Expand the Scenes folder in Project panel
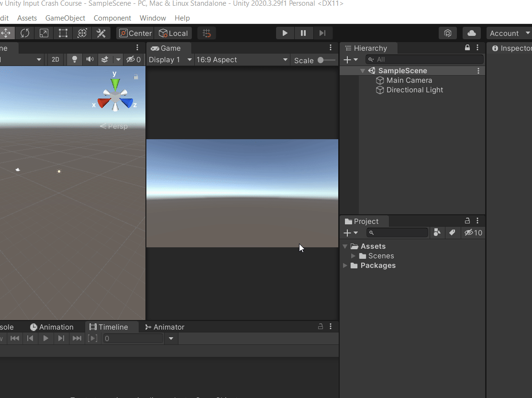Viewport: 532px width, 398px height. pos(354,256)
